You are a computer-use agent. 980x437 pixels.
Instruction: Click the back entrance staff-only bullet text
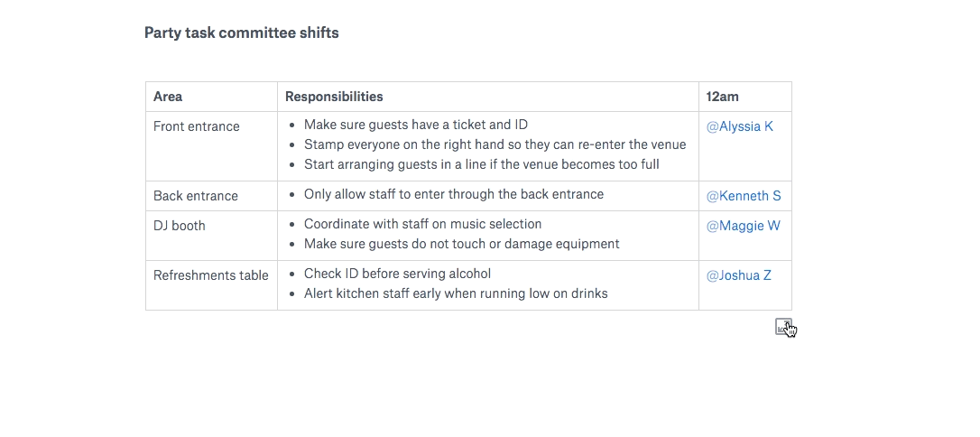coord(453,194)
